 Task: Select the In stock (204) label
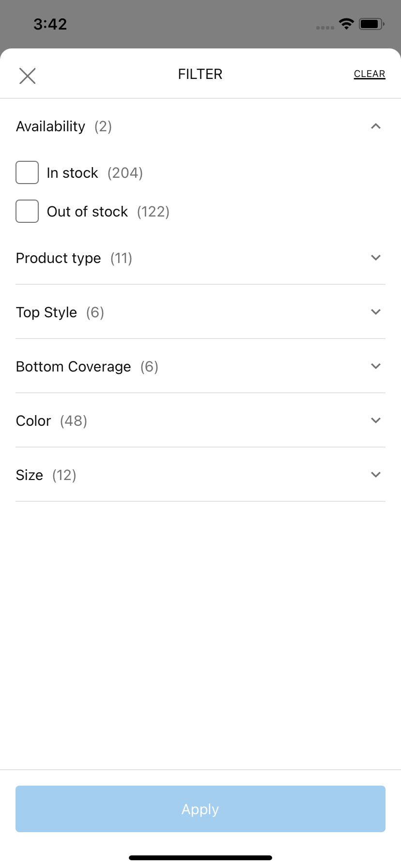95,173
